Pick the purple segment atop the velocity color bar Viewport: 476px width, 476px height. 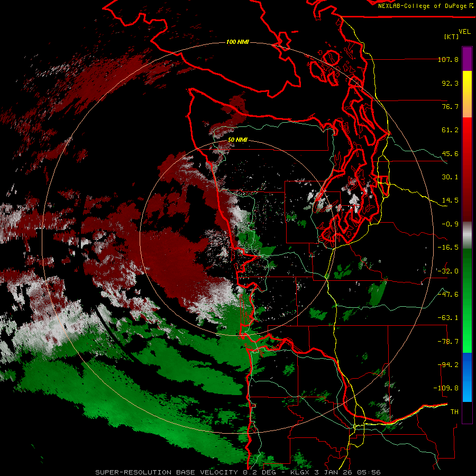(467, 59)
